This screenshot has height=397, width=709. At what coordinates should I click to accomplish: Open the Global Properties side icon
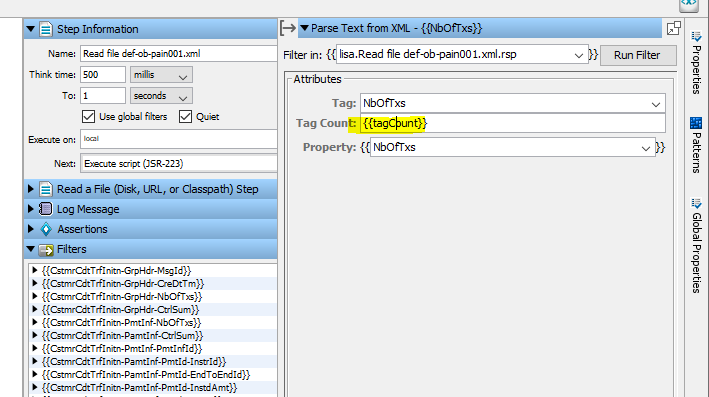pos(696,203)
